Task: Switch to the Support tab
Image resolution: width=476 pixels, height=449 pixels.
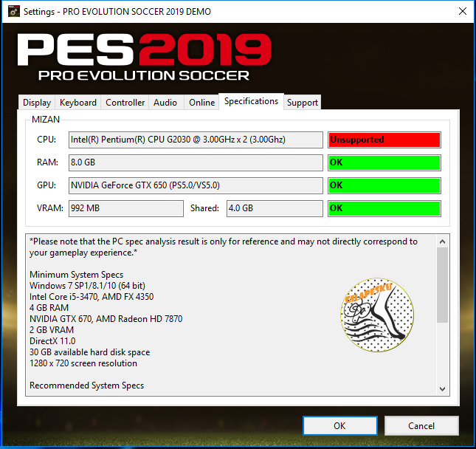Action: [x=303, y=103]
